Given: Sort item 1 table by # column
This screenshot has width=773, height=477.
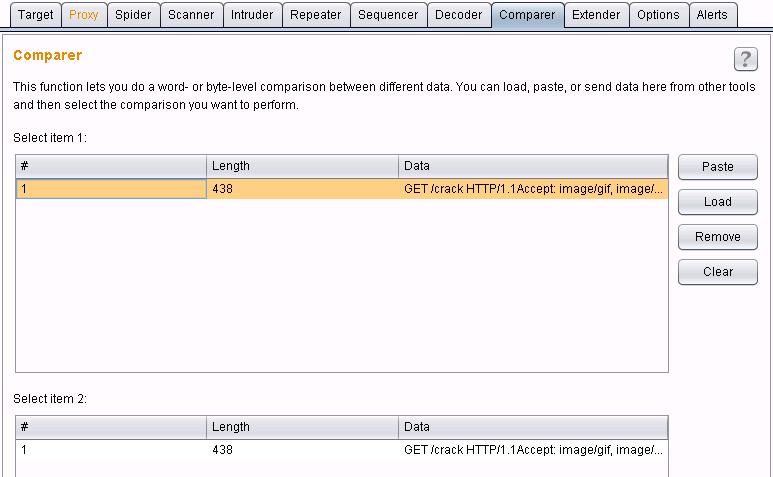Looking at the screenshot, I should [x=111, y=166].
